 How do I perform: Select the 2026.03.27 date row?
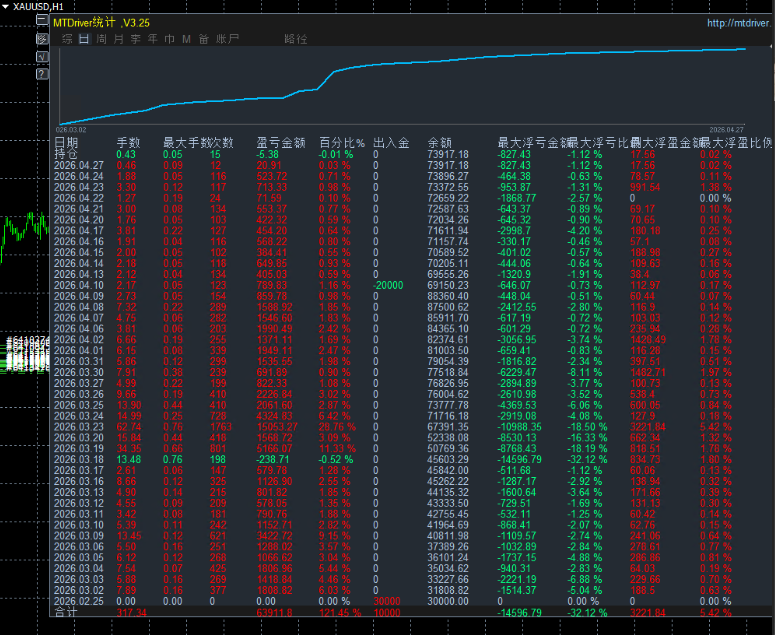click(79, 383)
